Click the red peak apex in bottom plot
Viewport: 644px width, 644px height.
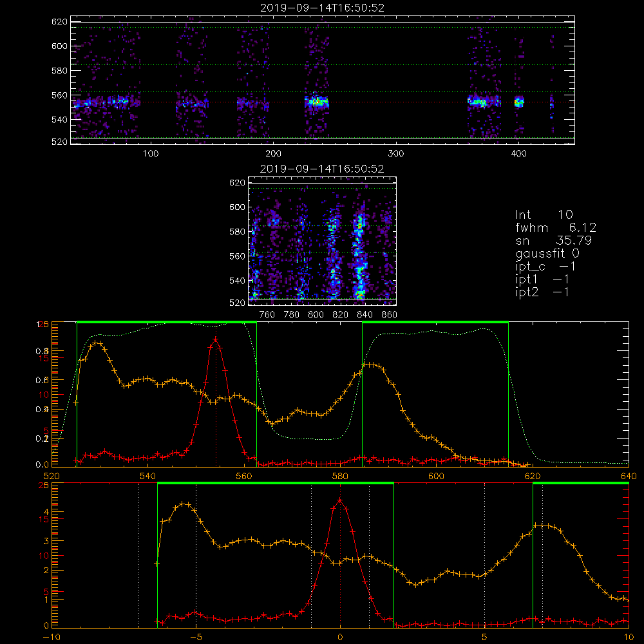(339, 500)
